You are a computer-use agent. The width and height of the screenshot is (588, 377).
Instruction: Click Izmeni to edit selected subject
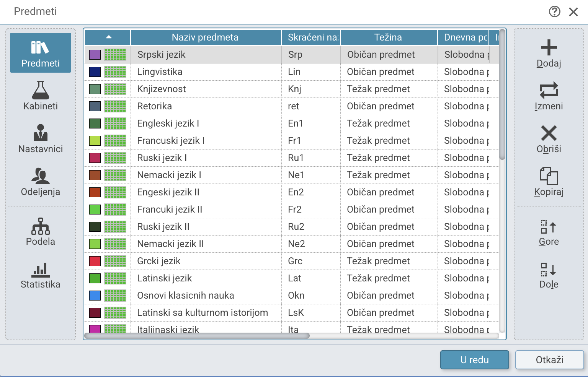coord(549,96)
